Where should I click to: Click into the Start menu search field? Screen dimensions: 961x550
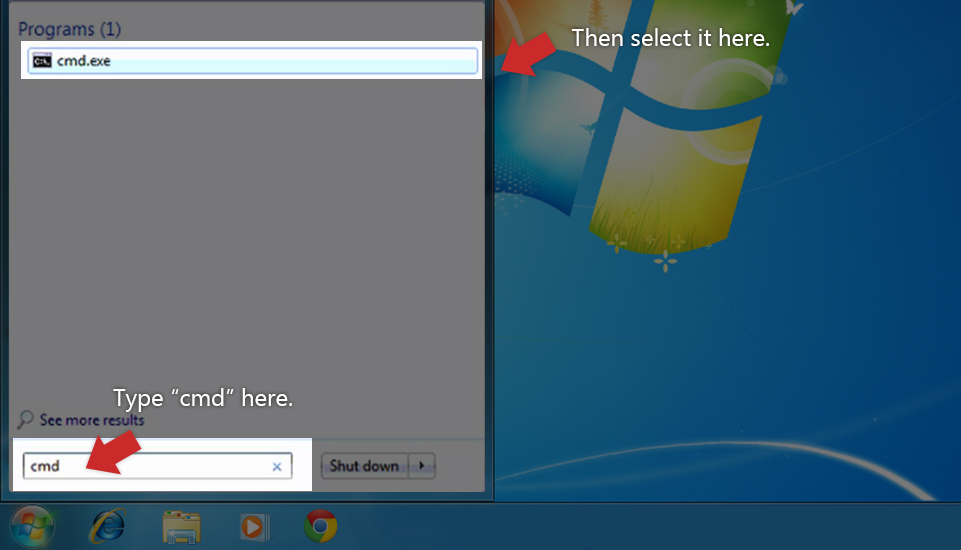(158, 466)
